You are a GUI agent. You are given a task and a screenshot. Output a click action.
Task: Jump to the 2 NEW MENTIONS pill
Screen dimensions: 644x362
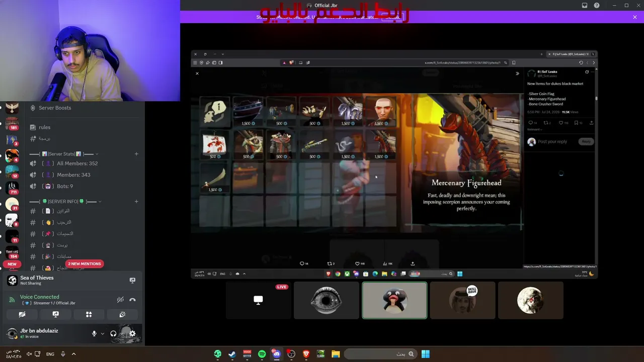pos(84,264)
